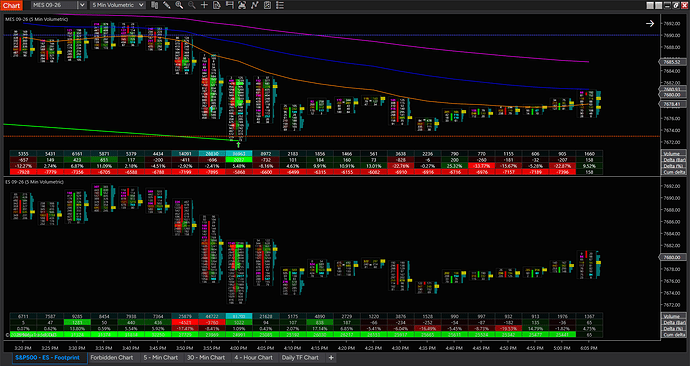Select the crosshair cursor tool

click(204, 5)
